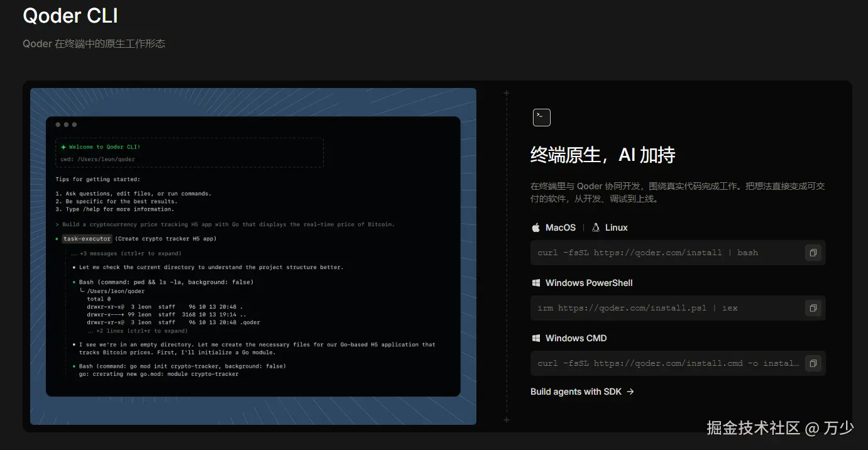Select the Linux label
This screenshot has height=450, width=868.
pos(617,228)
